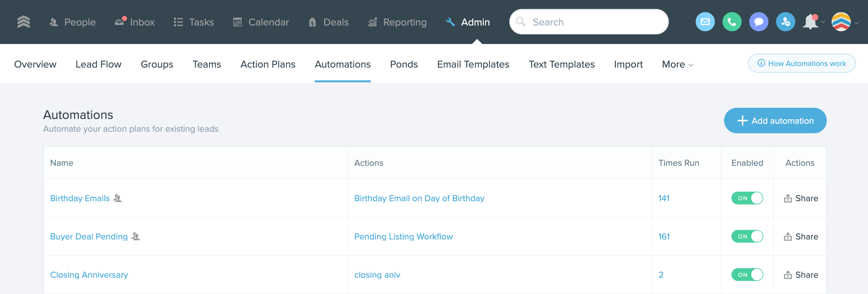The width and height of the screenshot is (868, 294).
Task: Switch to the Calendar section
Action: coord(261,22)
